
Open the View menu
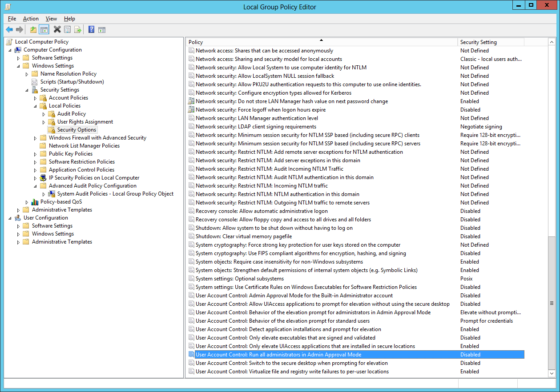51,19
